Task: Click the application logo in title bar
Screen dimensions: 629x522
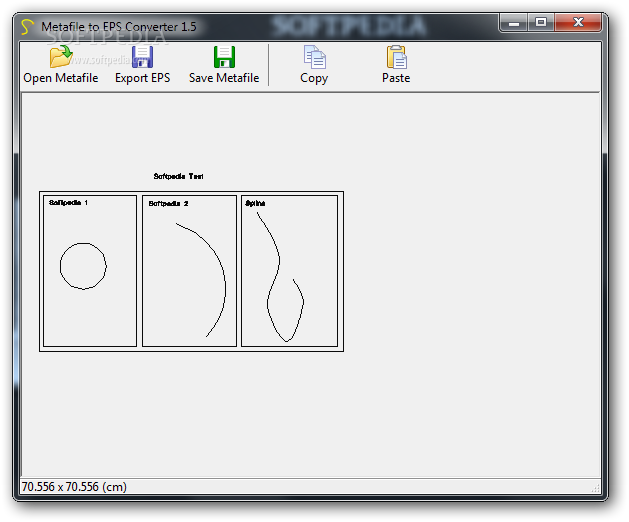Action: pos(27,26)
